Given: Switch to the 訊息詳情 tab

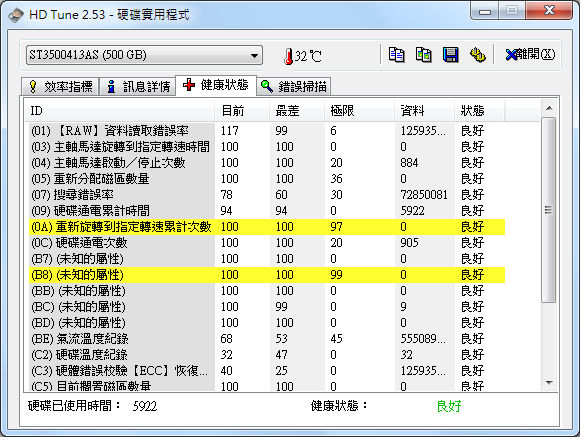Looking at the screenshot, I should pos(138,87).
